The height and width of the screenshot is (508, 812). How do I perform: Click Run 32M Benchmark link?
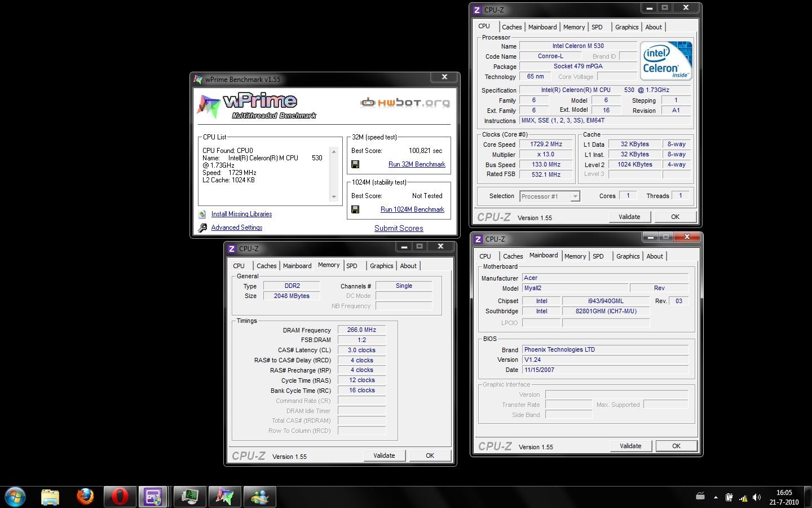pyautogui.click(x=417, y=164)
